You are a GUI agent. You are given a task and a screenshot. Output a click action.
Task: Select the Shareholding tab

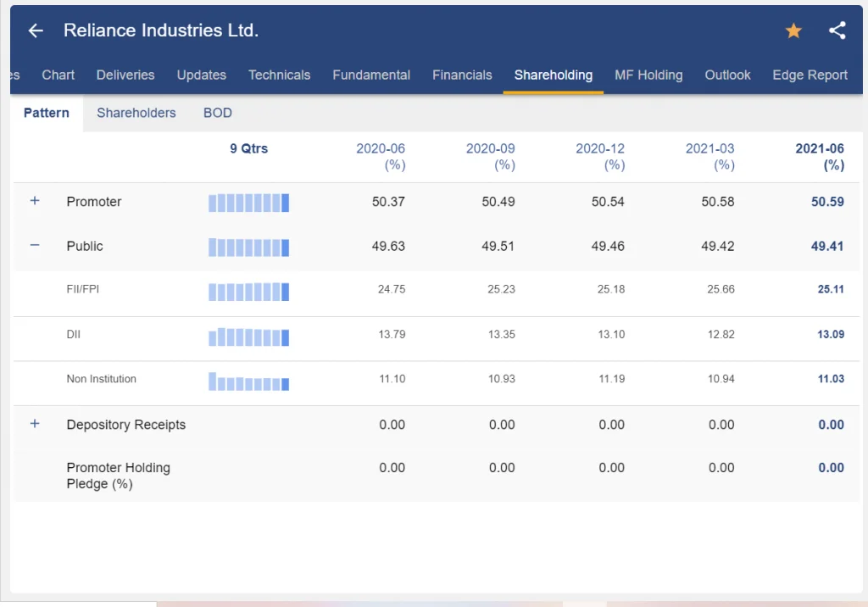pyautogui.click(x=554, y=75)
